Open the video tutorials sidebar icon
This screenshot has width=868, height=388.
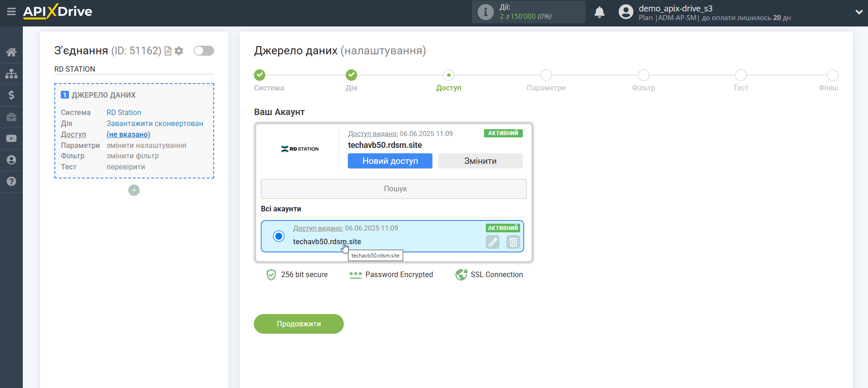[x=11, y=138]
